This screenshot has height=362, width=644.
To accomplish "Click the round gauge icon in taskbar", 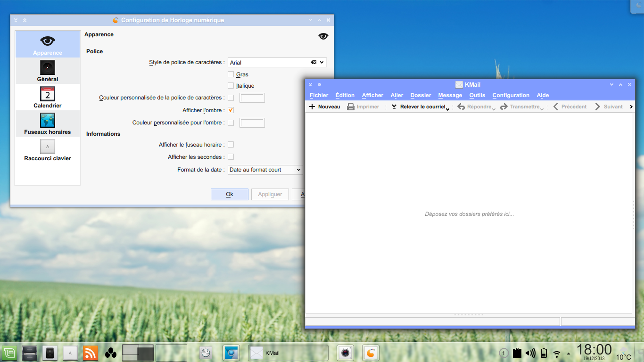I will [206, 353].
